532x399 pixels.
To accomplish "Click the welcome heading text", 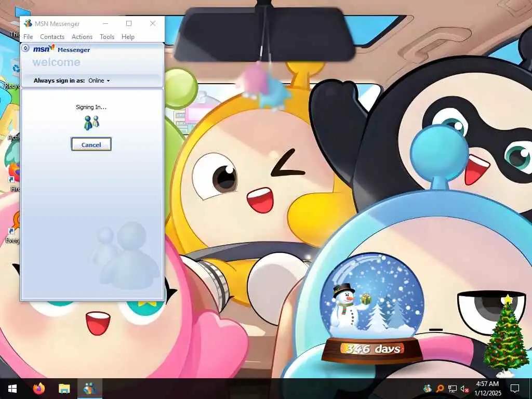I will pos(56,62).
